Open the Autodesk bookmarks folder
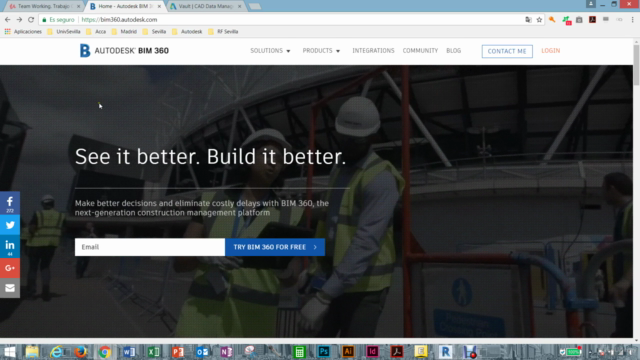The image size is (640, 360). (187, 31)
